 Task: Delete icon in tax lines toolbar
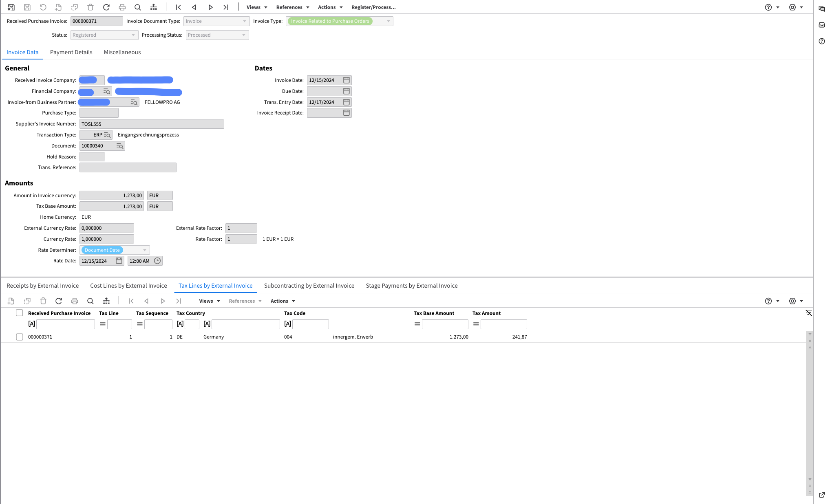[x=43, y=301]
